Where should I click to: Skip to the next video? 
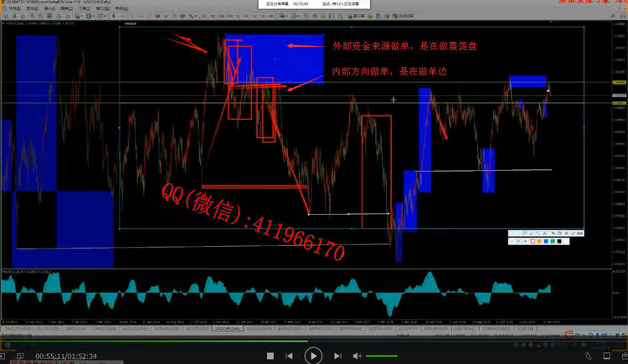(x=337, y=356)
